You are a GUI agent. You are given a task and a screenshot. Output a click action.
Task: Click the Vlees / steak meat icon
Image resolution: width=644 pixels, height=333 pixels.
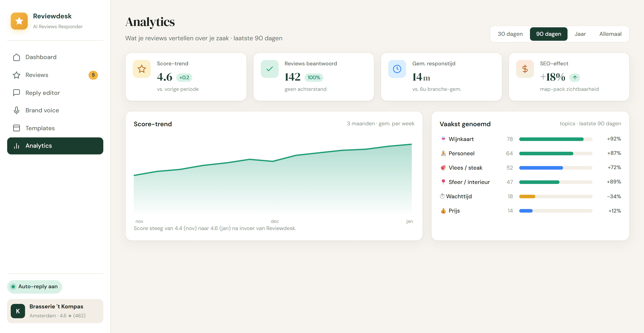[x=443, y=168]
